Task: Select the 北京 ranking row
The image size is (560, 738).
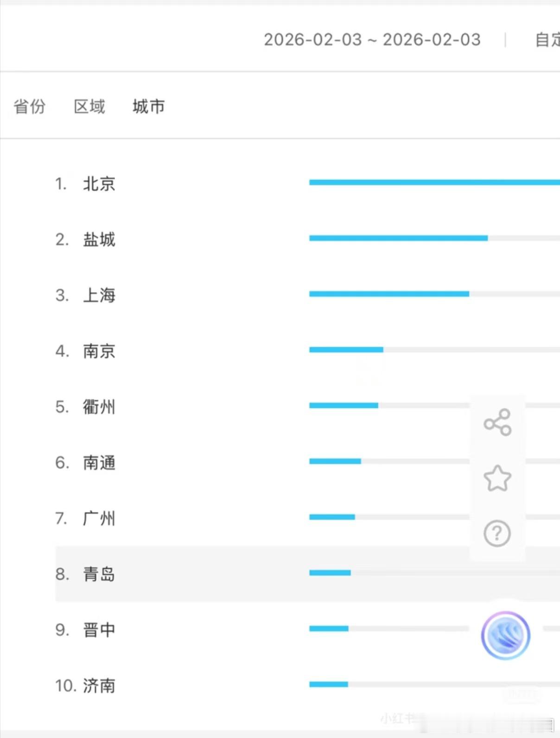Action: [x=99, y=184]
